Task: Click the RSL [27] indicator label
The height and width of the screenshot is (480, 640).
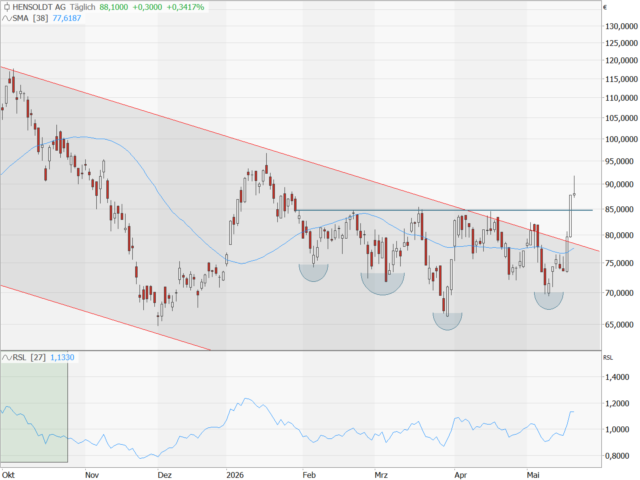Action: coord(29,358)
